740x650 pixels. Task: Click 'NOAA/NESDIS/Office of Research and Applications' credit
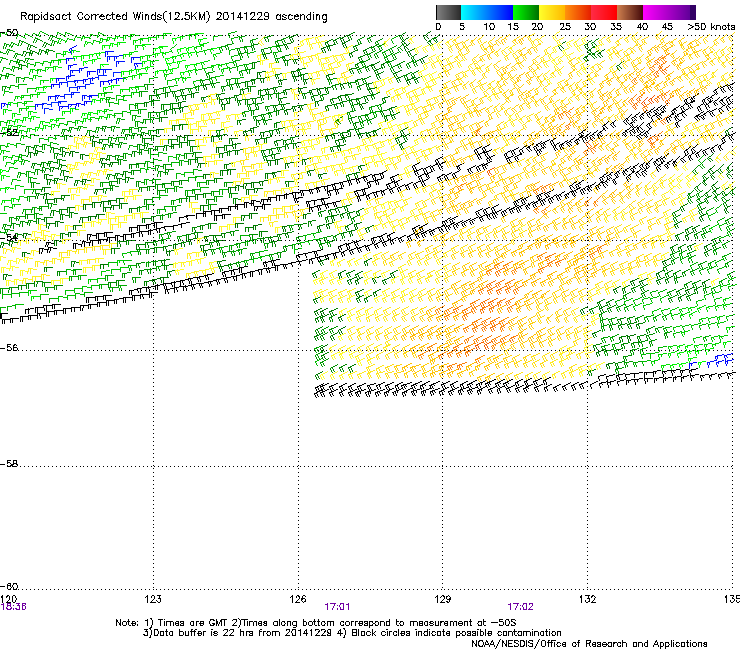(x=589, y=644)
